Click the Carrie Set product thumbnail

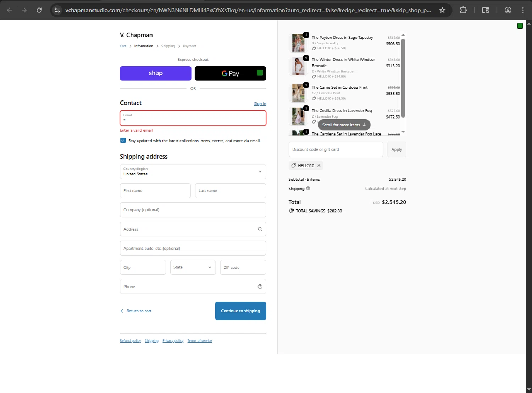tap(298, 93)
